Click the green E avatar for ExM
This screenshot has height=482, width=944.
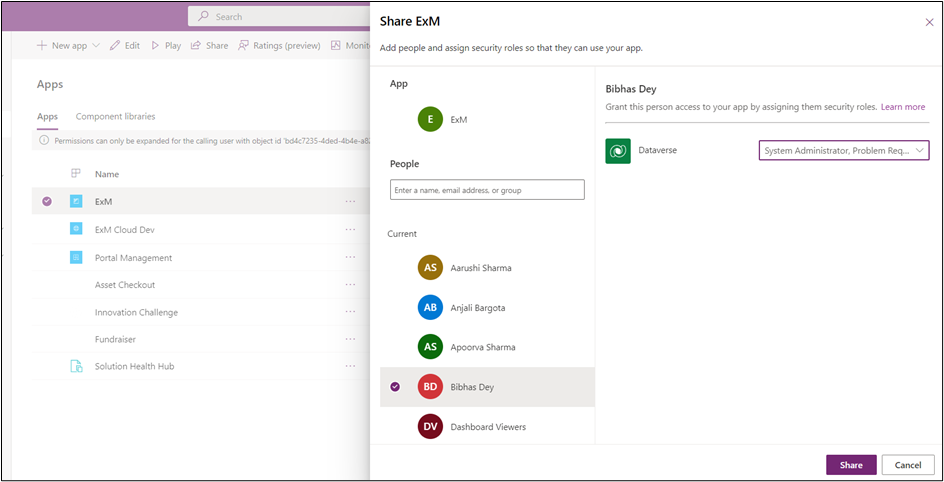430,120
